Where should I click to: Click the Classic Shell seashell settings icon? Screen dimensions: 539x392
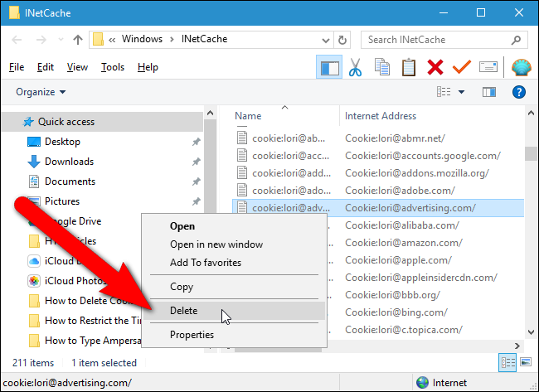pos(522,67)
